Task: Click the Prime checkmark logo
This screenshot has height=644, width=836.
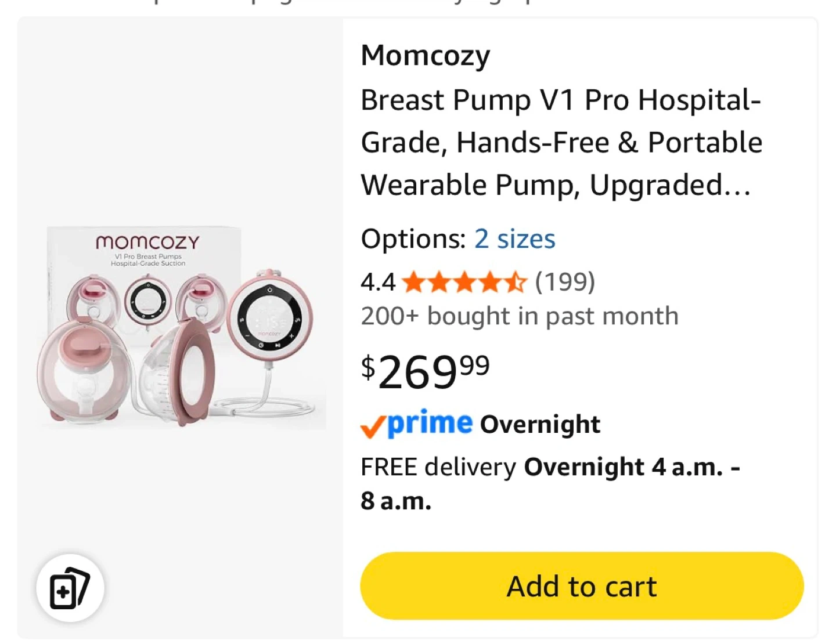Action: tap(416, 424)
